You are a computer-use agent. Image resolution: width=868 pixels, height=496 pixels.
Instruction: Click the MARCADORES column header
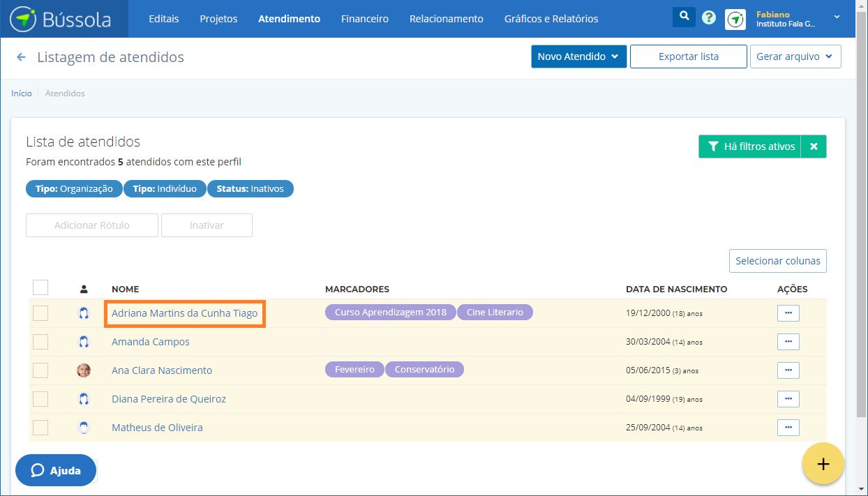coord(357,289)
